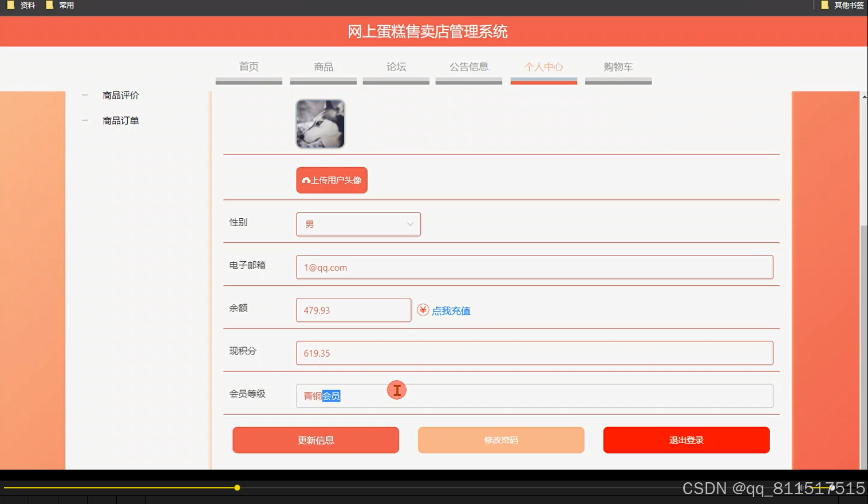The image size is (868, 504).
Task: Click the 点我充值 recharge link
Action: [x=451, y=310]
